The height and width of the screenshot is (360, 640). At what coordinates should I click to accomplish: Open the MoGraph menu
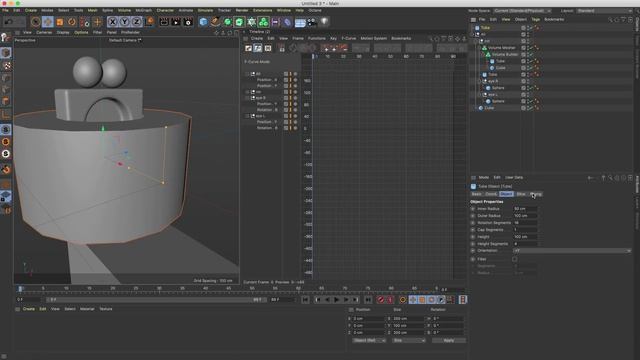click(x=143, y=10)
